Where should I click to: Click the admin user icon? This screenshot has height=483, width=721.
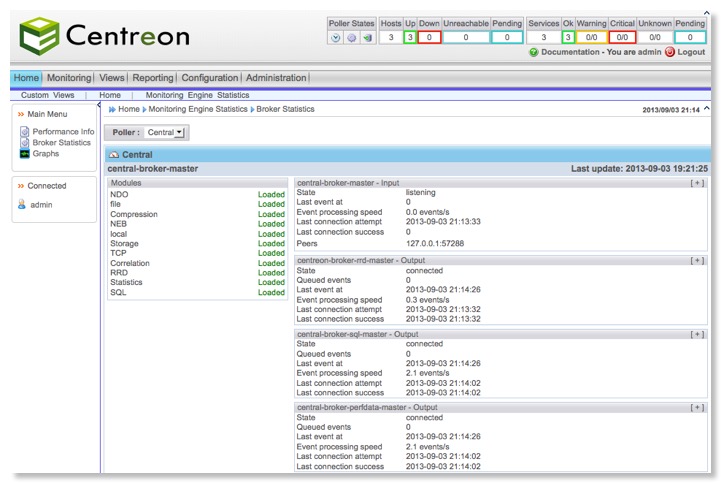[x=22, y=205]
